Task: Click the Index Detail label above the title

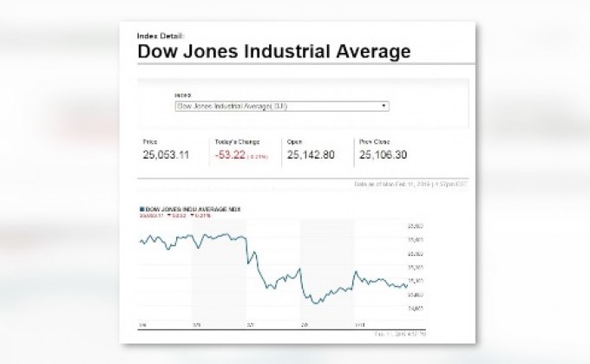Action: click(161, 36)
